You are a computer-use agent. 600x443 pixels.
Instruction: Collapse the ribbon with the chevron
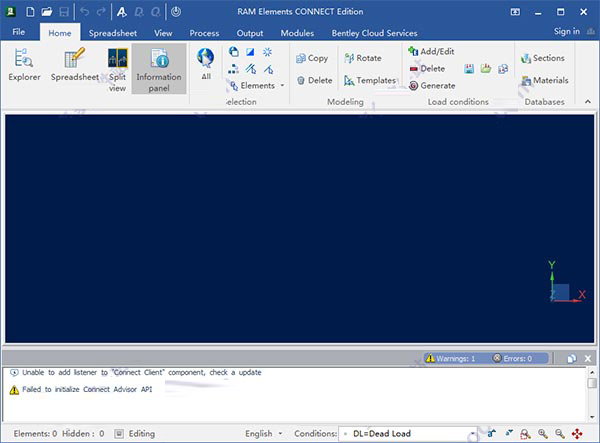point(588,101)
